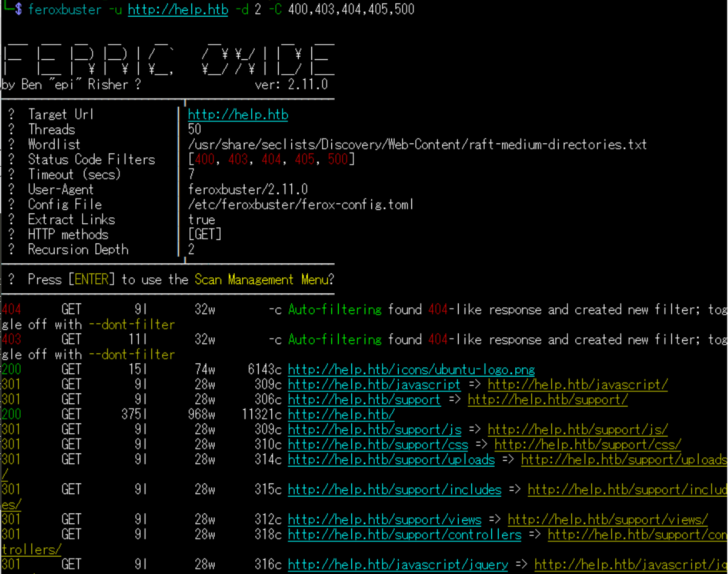Click the cyan http://help.htb/support/includes link
The width and height of the screenshot is (728, 574).
pyautogui.click(x=394, y=489)
